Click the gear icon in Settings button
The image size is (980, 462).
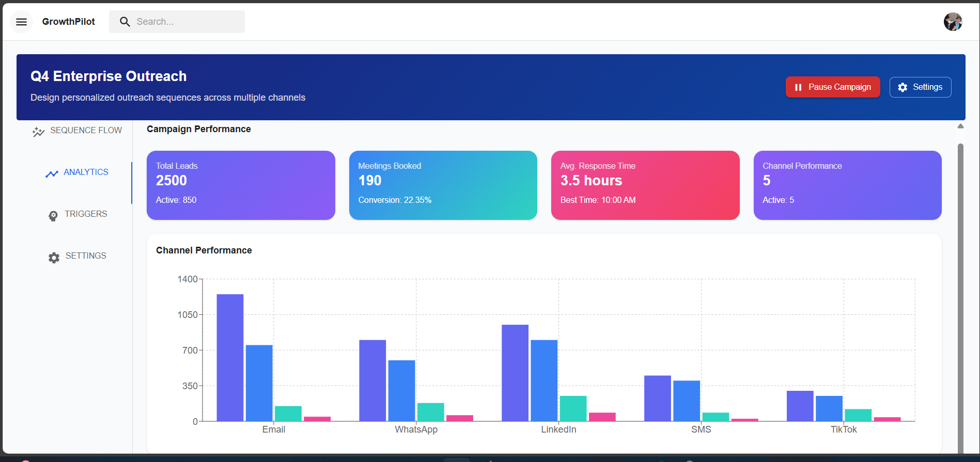[x=903, y=87]
